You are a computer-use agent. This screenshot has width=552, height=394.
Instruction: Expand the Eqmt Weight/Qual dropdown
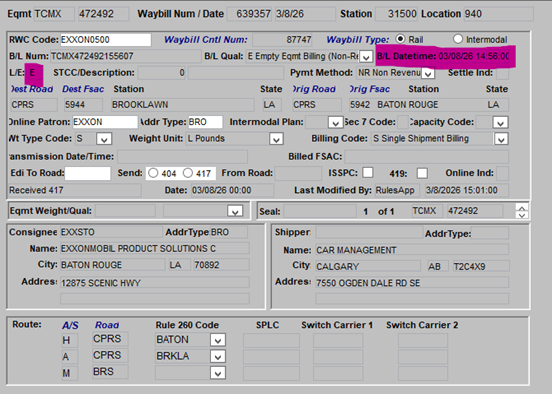pos(235,211)
